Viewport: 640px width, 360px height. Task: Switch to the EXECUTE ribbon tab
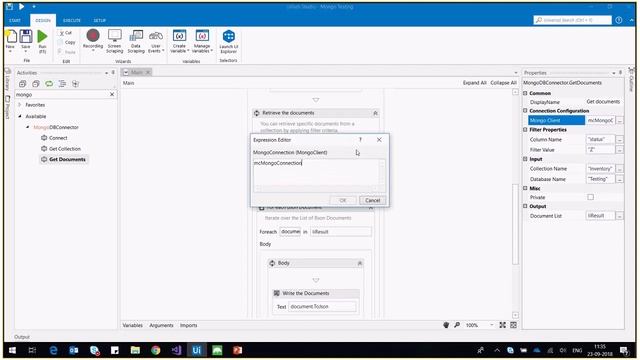click(72, 20)
